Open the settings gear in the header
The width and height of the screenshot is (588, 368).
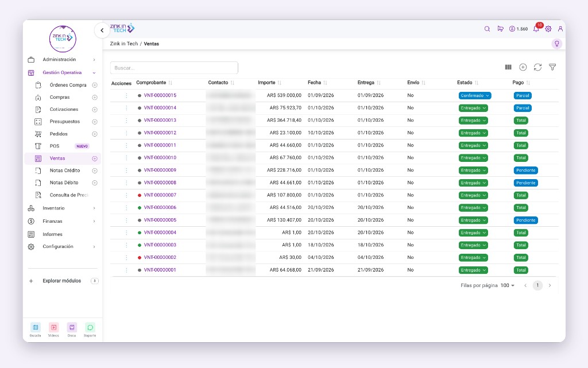(548, 29)
